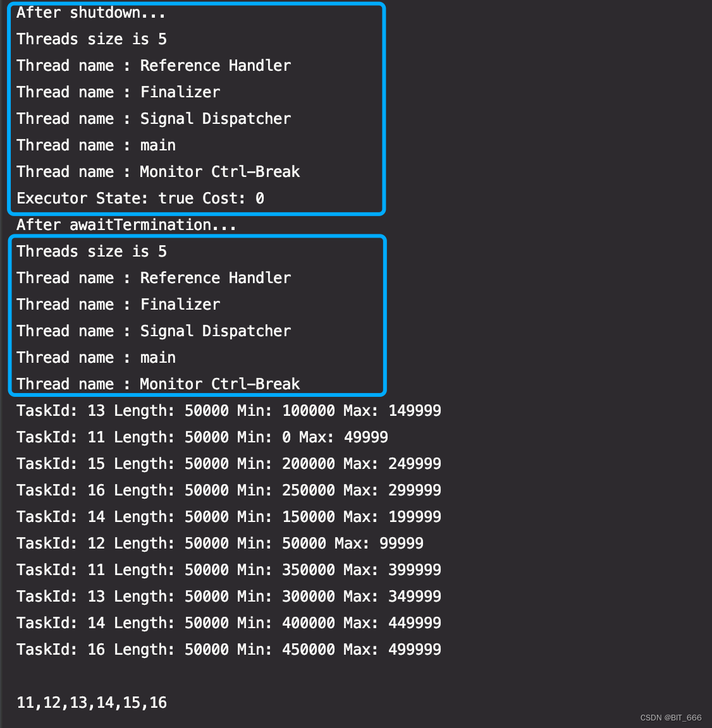The width and height of the screenshot is (712, 728).
Task: Open the CSDN @BIT_666 watermark link
Action: pyautogui.click(x=670, y=718)
